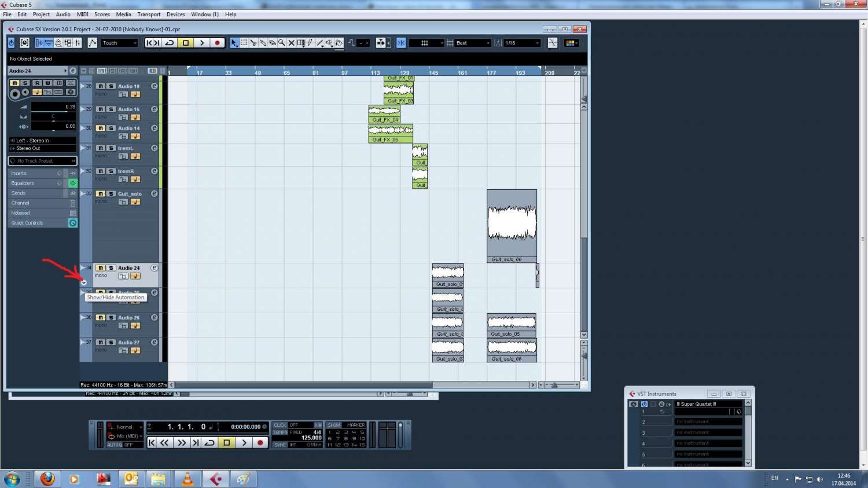Open the quantize dropdown showing 1/16
This screenshot has width=868, height=488.
pos(522,43)
